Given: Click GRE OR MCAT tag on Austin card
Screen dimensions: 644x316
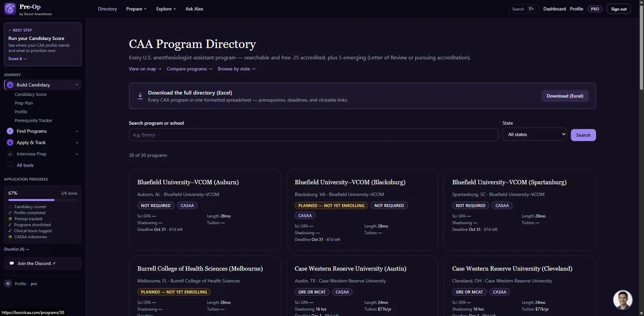Looking at the screenshot, I should tap(312, 292).
